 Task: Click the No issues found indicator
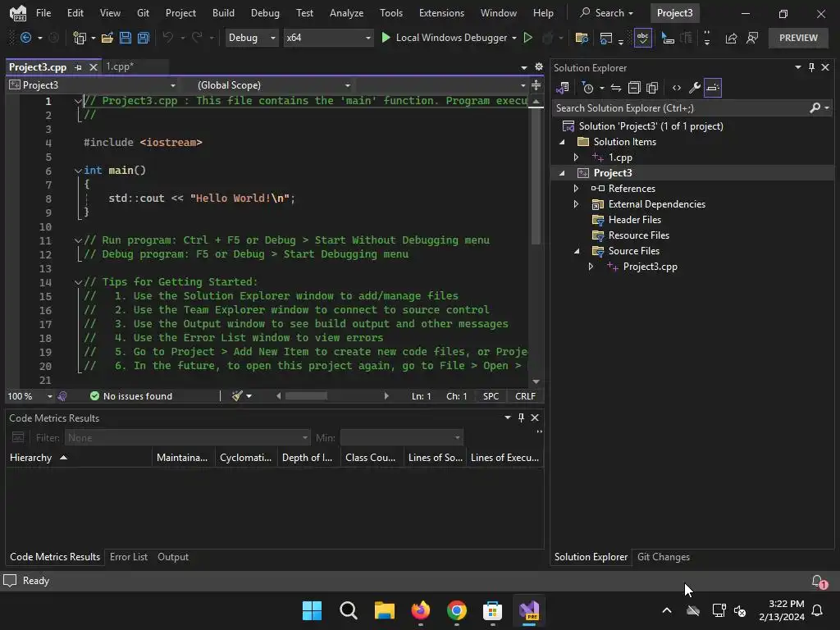coord(131,396)
